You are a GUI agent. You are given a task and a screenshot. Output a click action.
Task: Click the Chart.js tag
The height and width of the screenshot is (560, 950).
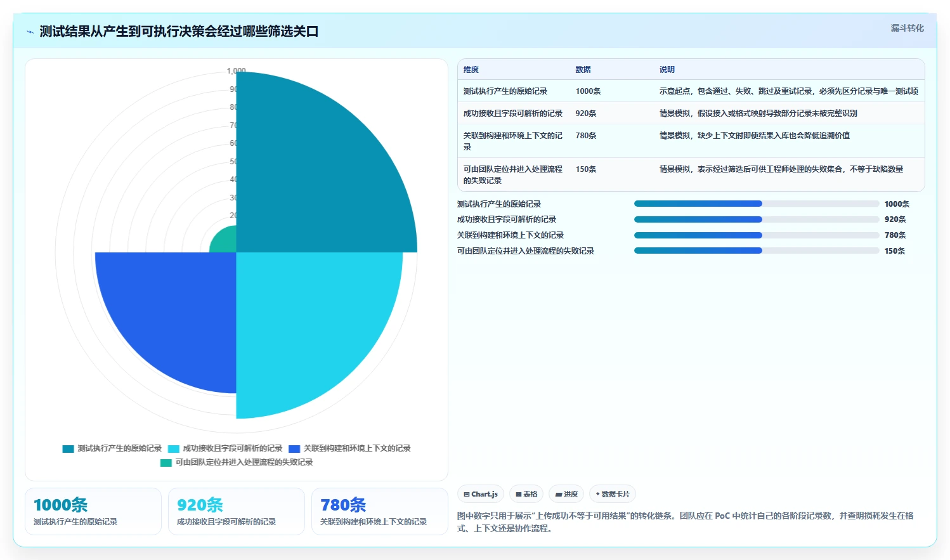(481, 494)
